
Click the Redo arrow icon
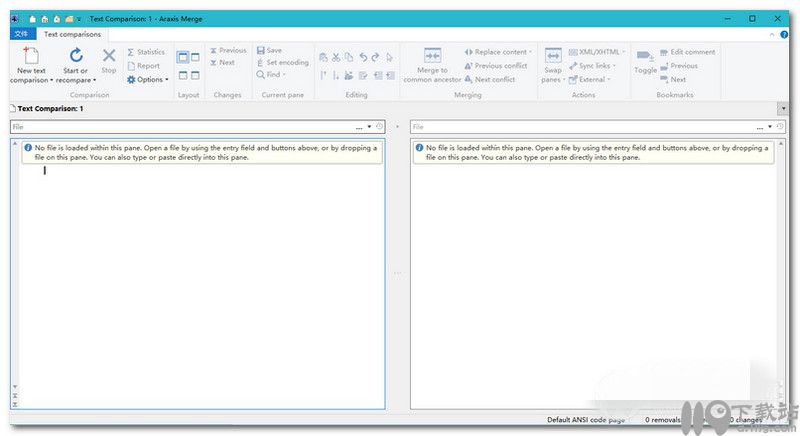[x=376, y=57]
